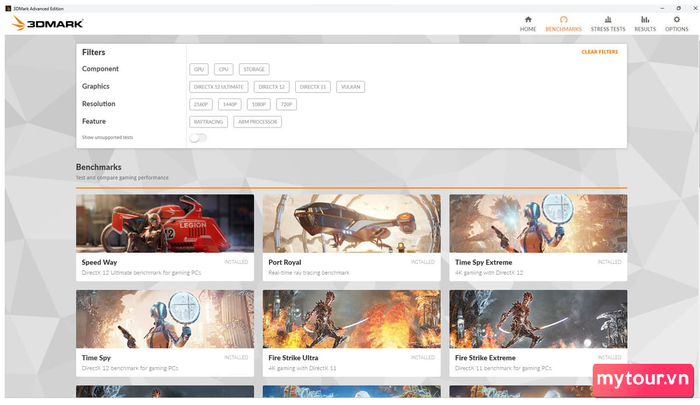Open the Time Spy benchmark thumbnail

point(165,319)
